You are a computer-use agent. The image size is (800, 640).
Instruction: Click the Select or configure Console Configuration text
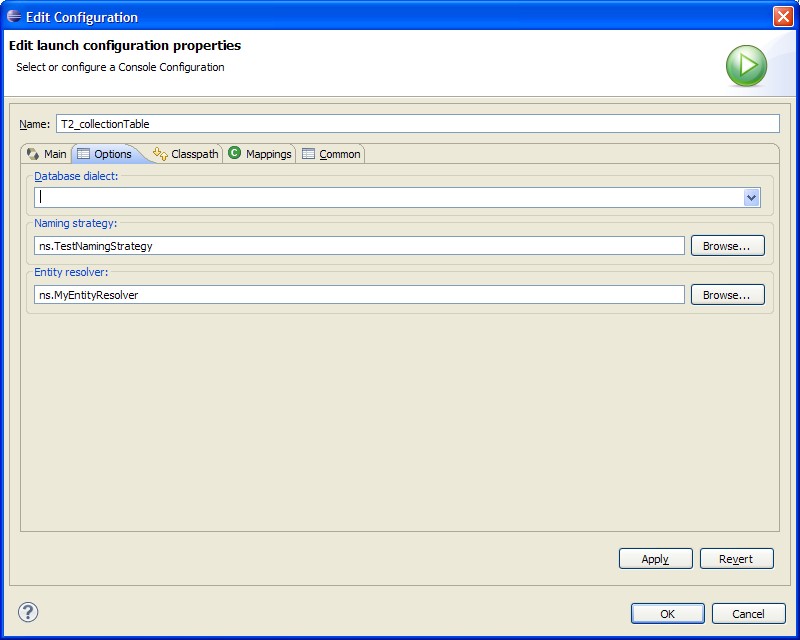pos(120,67)
